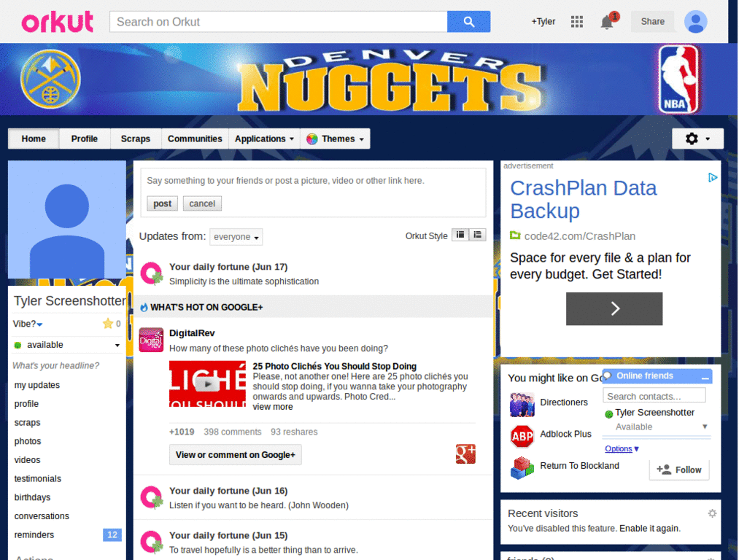Open birthdays in the sidebar
Screen dimensions: 747x560
click(32, 497)
